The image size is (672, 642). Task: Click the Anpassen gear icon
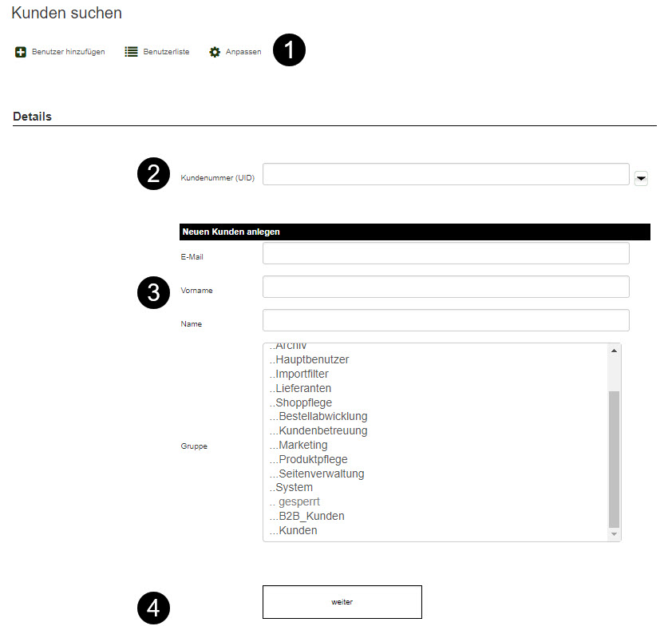pyautogui.click(x=215, y=52)
